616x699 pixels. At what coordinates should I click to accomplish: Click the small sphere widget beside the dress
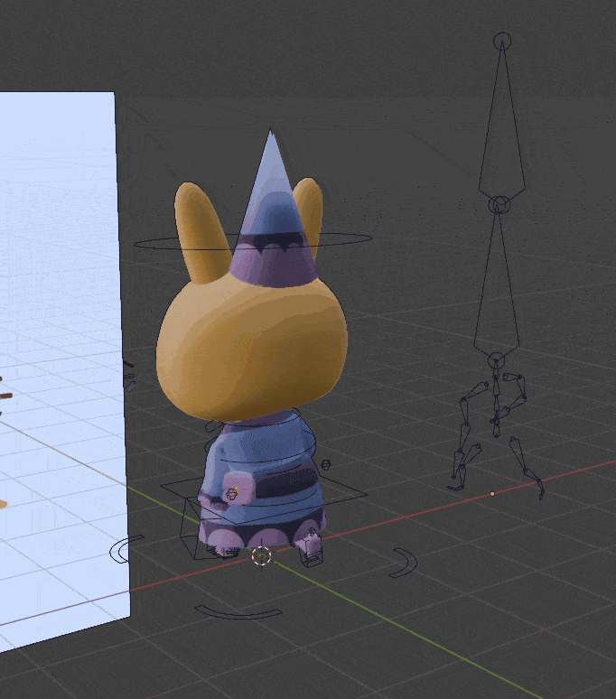pos(326,465)
